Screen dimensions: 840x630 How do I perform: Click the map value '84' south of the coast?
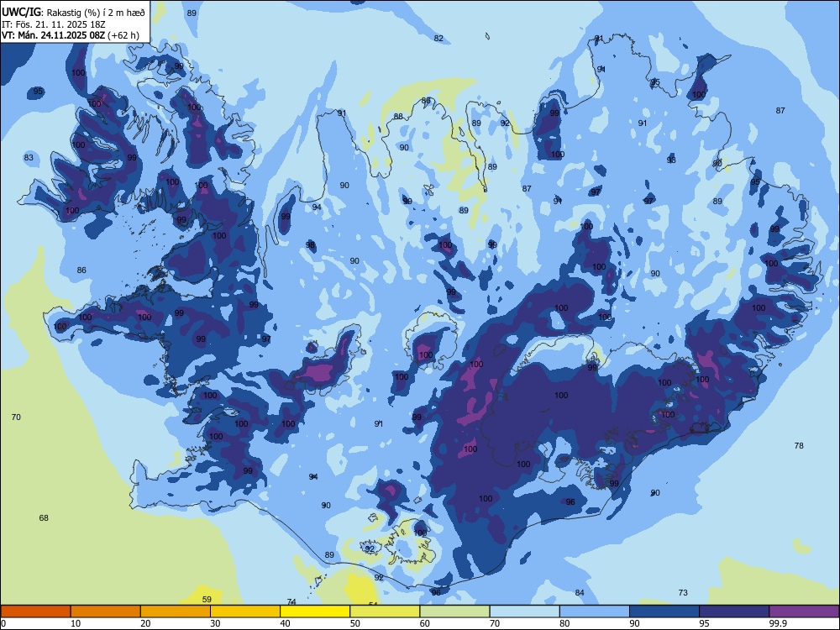point(580,592)
